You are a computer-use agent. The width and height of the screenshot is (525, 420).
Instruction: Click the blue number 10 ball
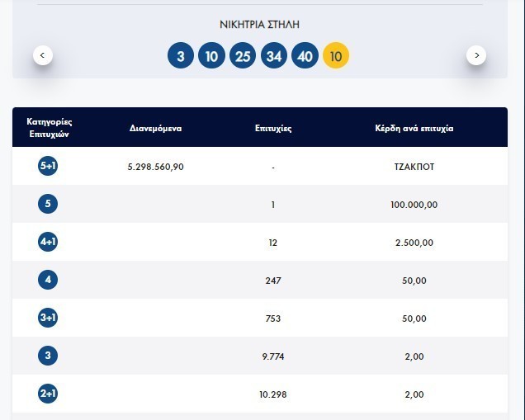coord(211,56)
